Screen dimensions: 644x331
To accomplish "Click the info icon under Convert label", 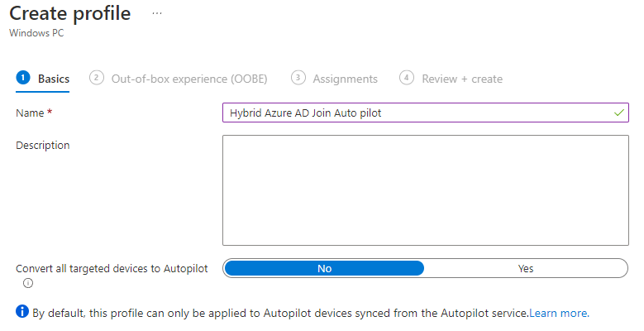I will tap(28, 283).
